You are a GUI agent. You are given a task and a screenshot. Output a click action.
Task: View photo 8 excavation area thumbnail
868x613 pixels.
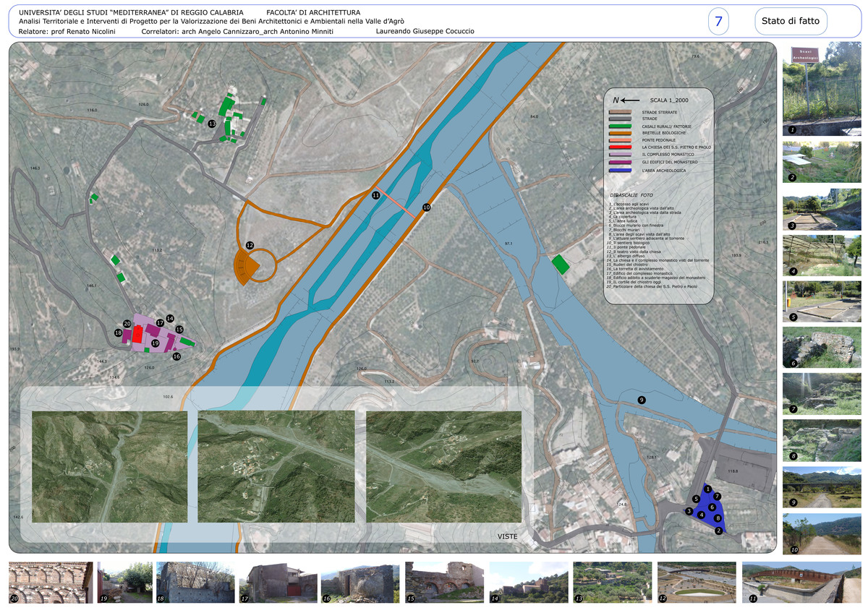point(822,440)
